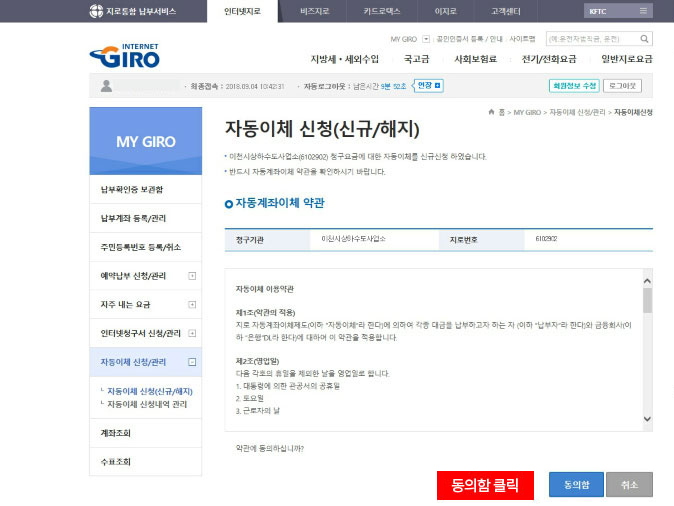Image resolution: width=674 pixels, height=506 pixels.
Task: Open the 사회보험료 menu
Action: 475,59
